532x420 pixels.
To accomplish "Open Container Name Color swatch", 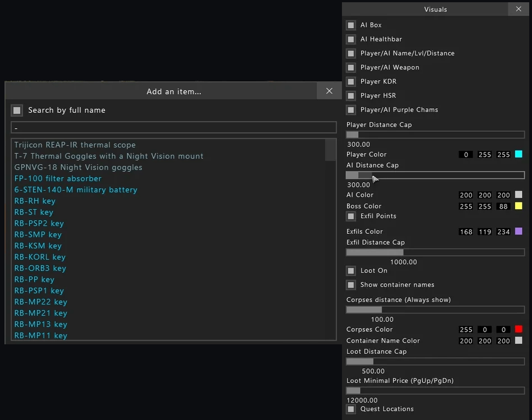I will click(519, 340).
